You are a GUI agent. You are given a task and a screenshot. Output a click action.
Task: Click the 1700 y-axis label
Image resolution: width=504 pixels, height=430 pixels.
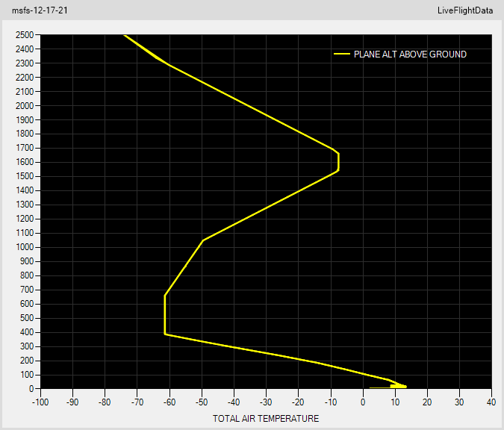point(25,148)
